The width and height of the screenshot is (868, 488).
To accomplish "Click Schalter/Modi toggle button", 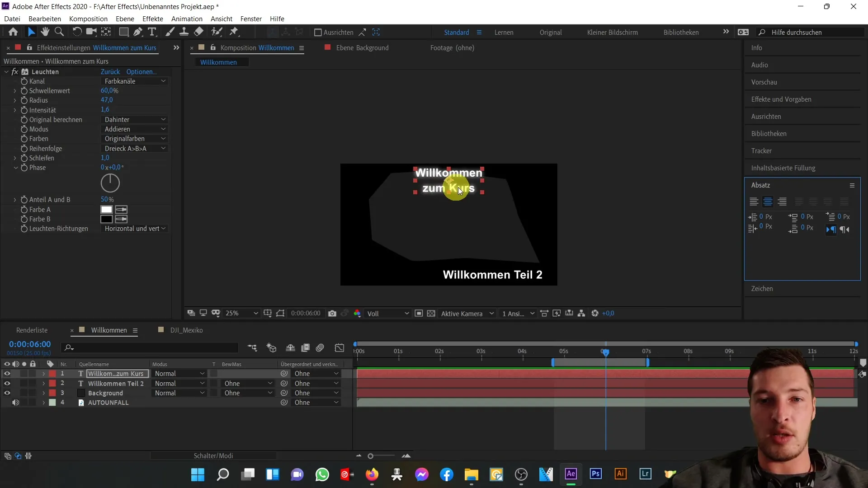I will pyautogui.click(x=213, y=456).
